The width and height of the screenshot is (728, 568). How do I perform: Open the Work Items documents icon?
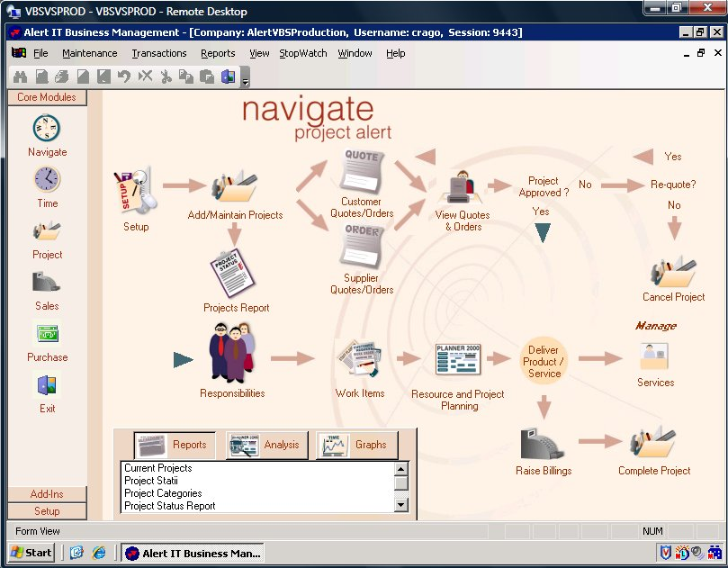click(360, 359)
